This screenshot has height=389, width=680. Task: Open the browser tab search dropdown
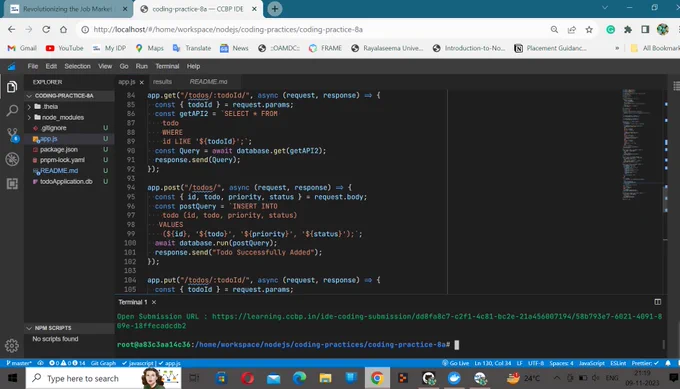[605, 8]
